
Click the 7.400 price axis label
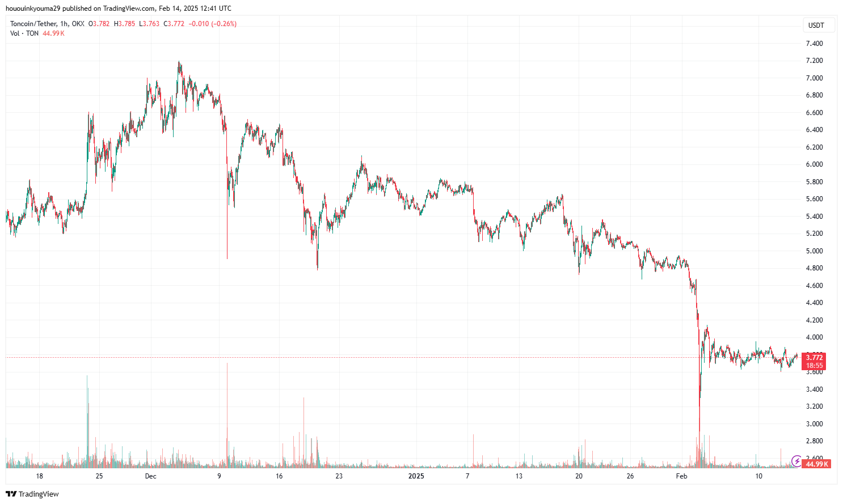click(814, 44)
